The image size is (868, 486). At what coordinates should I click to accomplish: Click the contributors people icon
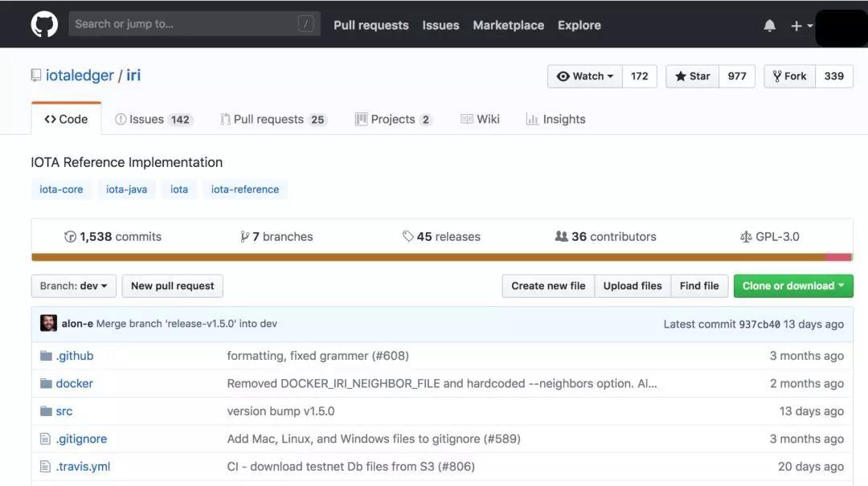pos(561,236)
